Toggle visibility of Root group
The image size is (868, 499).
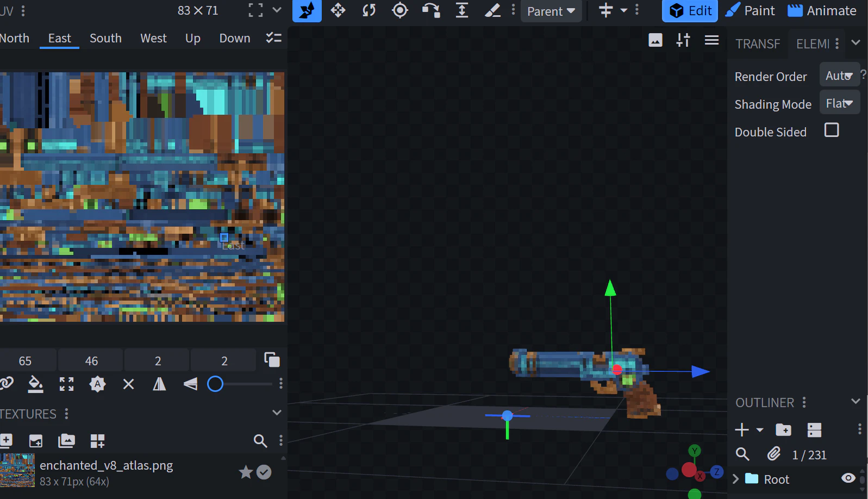click(848, 478)
